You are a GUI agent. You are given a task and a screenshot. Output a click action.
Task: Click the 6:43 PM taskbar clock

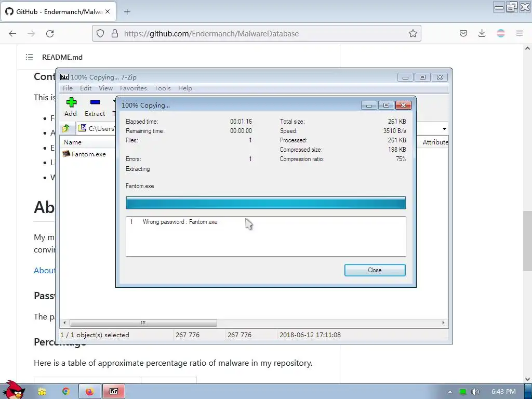coord(503,392)
